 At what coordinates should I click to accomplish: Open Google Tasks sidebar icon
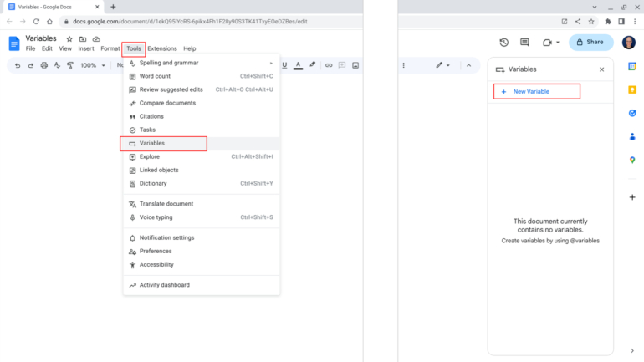click(x=632, y=113)
